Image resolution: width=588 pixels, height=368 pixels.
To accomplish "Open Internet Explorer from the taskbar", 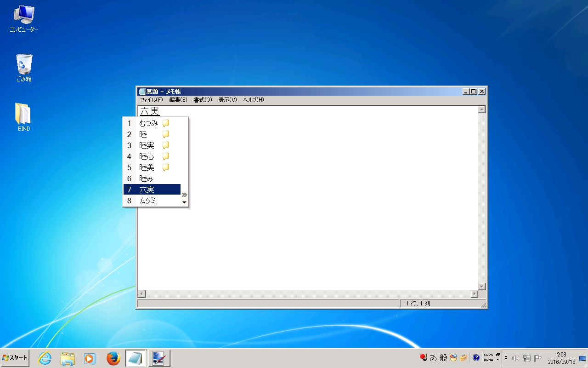I will (x=45, y=358).
